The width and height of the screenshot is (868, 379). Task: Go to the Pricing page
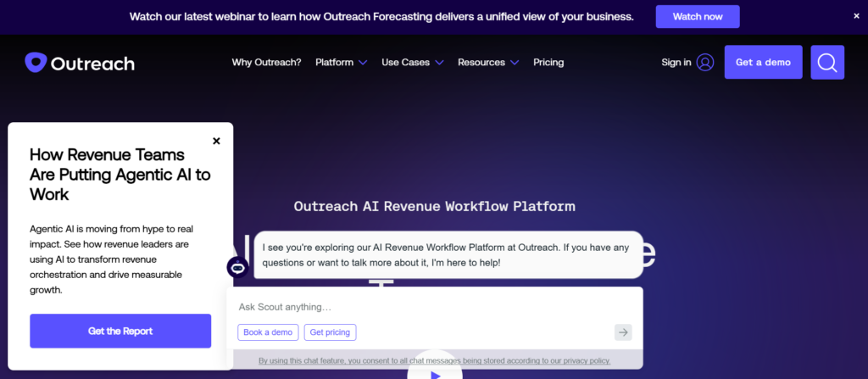(548, 62)
